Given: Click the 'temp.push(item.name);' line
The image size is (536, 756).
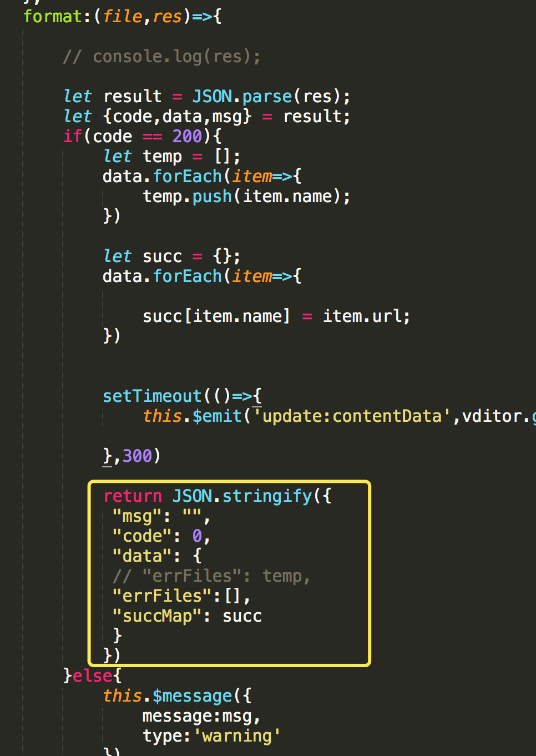Looking at the screenshot, I should [x=247, y=196].
